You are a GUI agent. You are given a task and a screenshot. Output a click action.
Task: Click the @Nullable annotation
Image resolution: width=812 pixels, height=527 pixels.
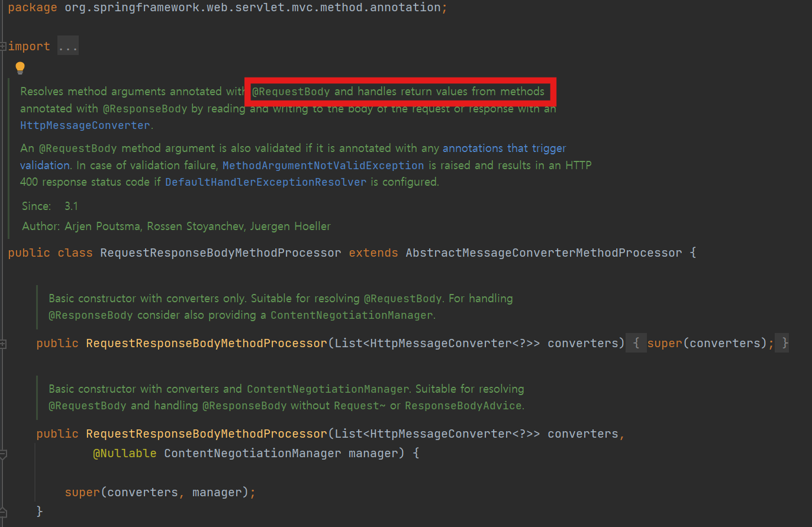click(x=125, y=454)
